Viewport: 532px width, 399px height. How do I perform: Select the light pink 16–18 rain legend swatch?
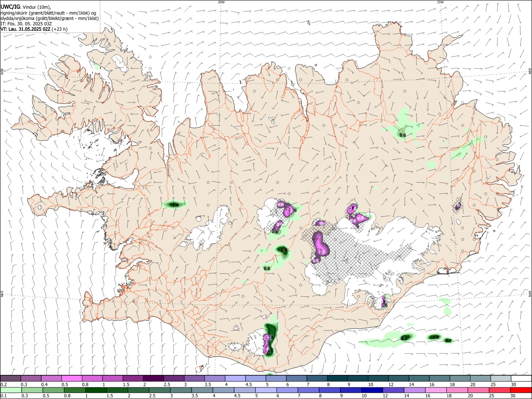pos(436,390)
